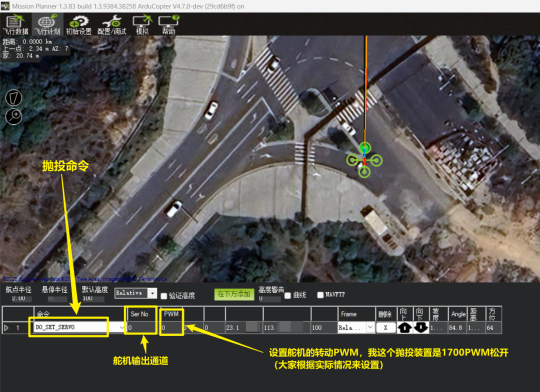540x392 pixels.
Task: Open the 模拟 simulation screen
Action: (142, 24)
